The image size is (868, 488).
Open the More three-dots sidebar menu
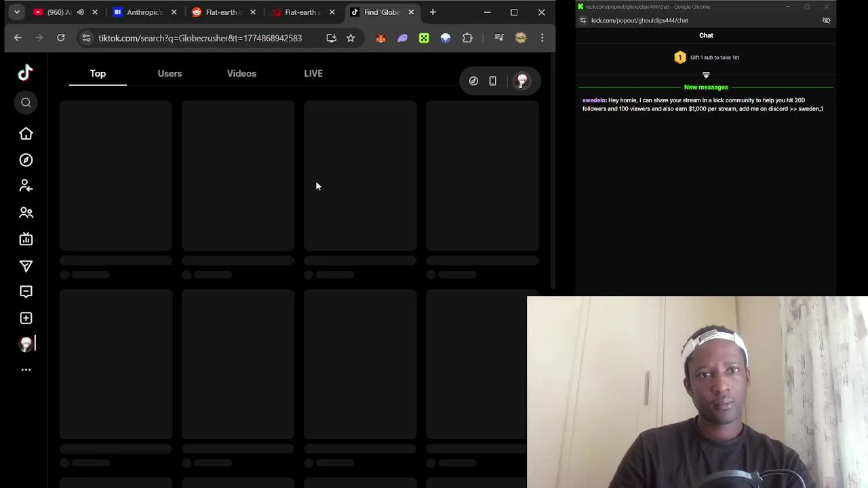(x=26, y=369)
